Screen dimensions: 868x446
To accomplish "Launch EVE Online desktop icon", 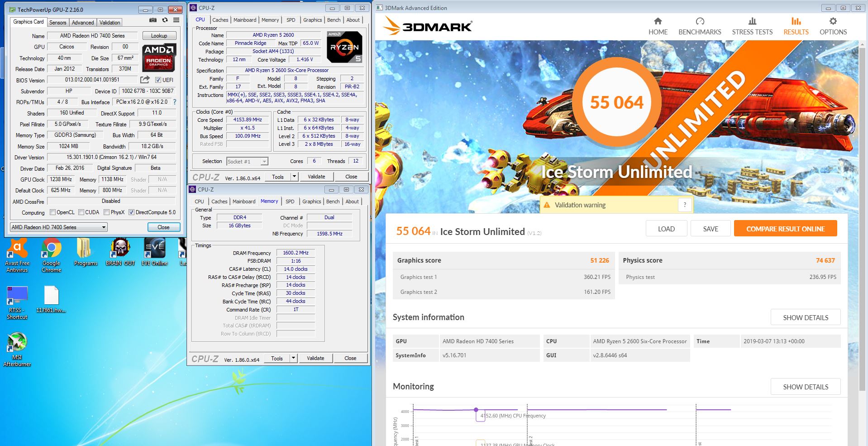I will (154, 253).
